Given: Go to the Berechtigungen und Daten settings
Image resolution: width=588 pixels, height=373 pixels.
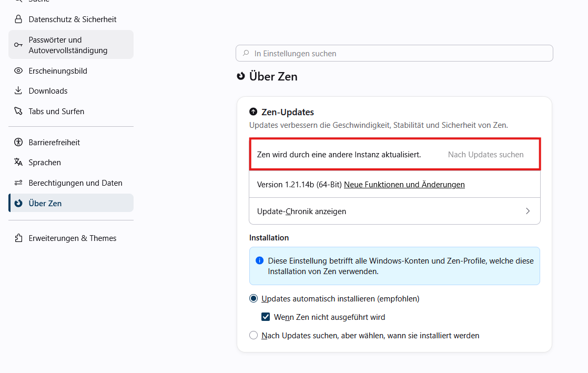Looking at the screenshot, I should pos(71,183).
